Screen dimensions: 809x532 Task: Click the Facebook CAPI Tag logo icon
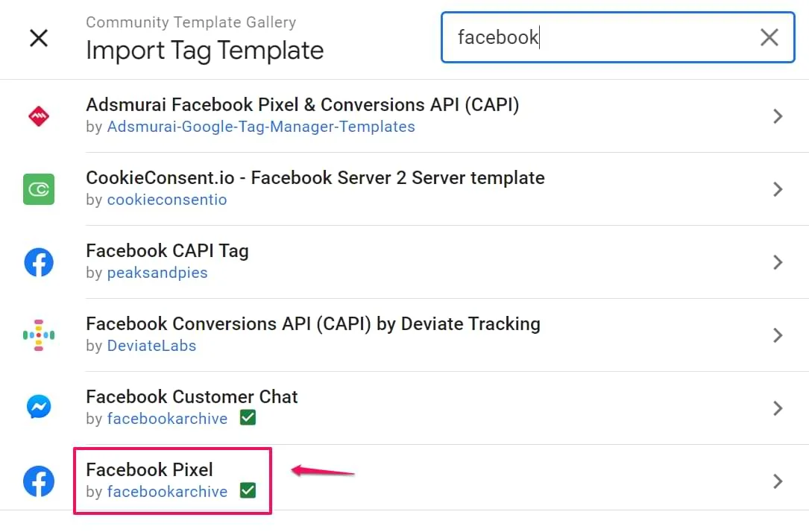38,262
